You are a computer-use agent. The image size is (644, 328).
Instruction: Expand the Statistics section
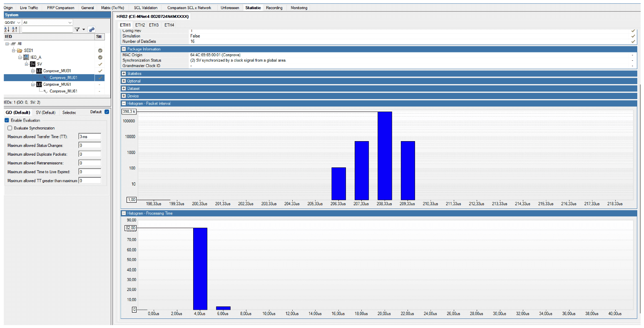coord(124,73)
